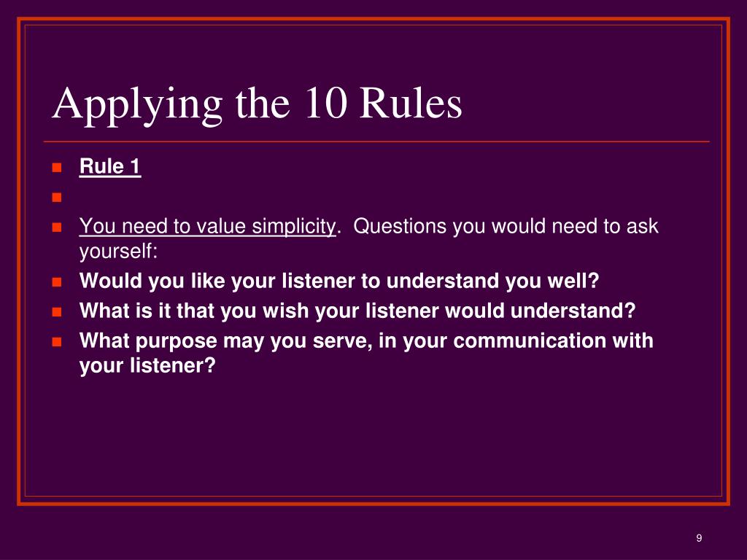Viewport: 747px width, 560px height.
Task: Click the empty orange bullet below Rule 1
Action: (57, 197)
